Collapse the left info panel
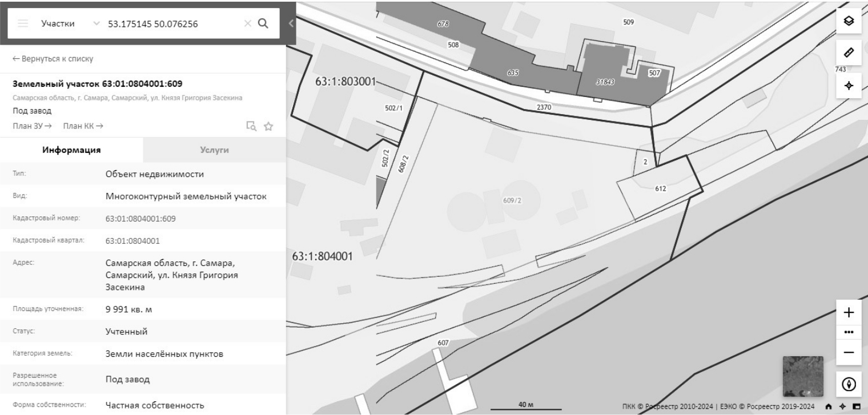This screenshot has height=415, width=868. 290,23
